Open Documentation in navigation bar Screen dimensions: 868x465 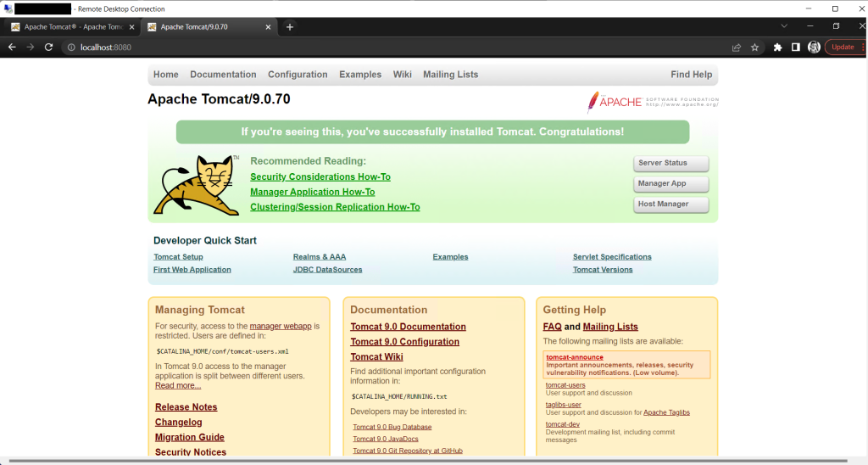223,75
